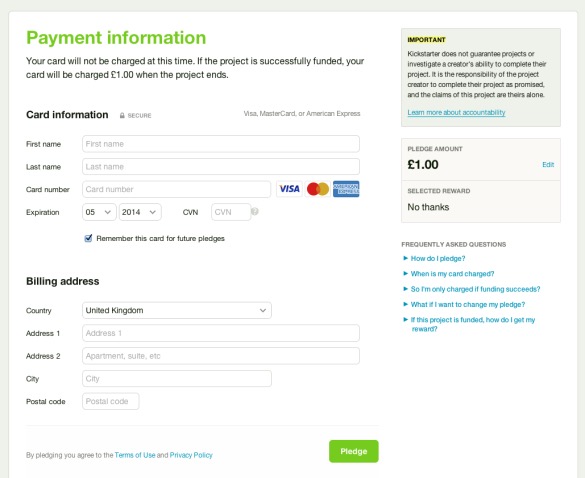Click the green Pledge button

(354, 451)
